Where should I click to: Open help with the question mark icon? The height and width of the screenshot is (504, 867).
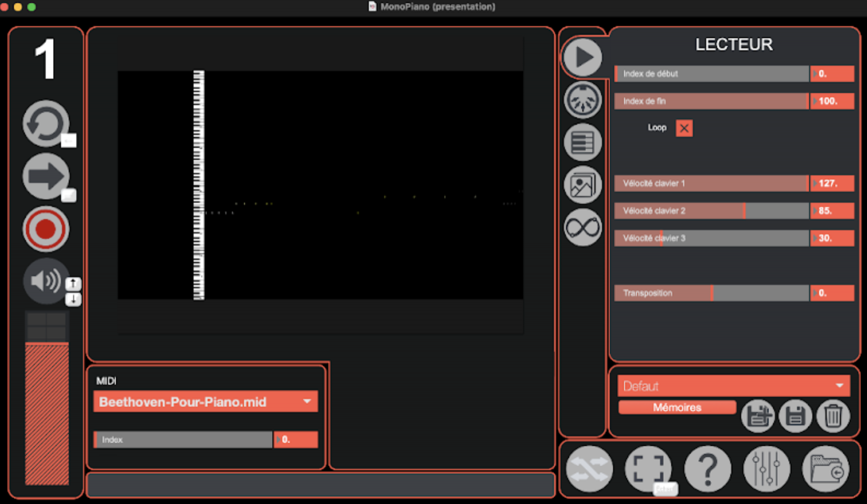pos(708,469)
